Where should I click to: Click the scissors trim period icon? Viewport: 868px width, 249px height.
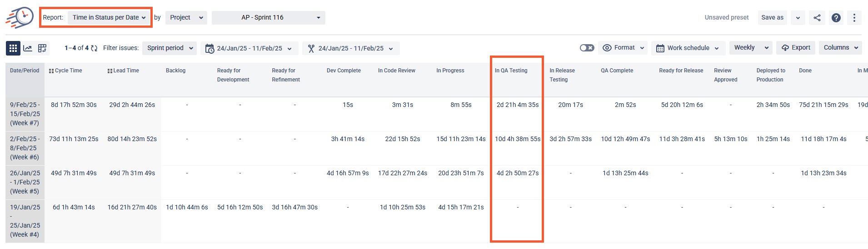[311, 48]
